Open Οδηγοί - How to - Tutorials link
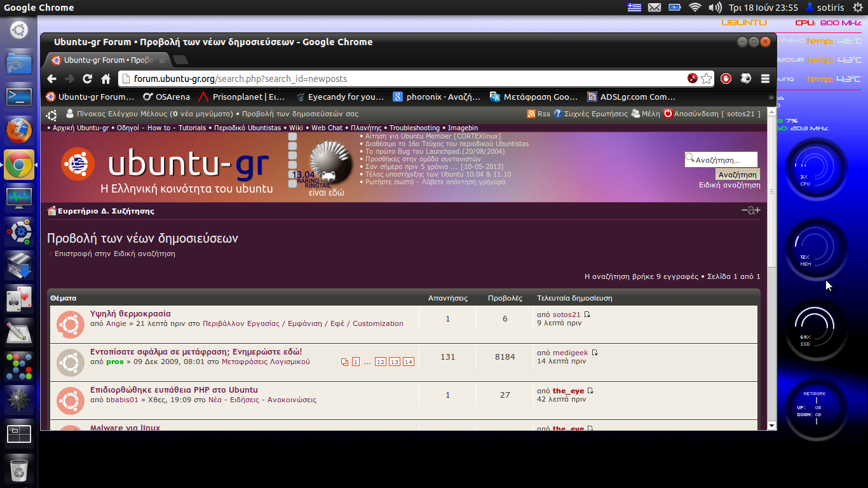868x488 pixels. pos(161,128)
